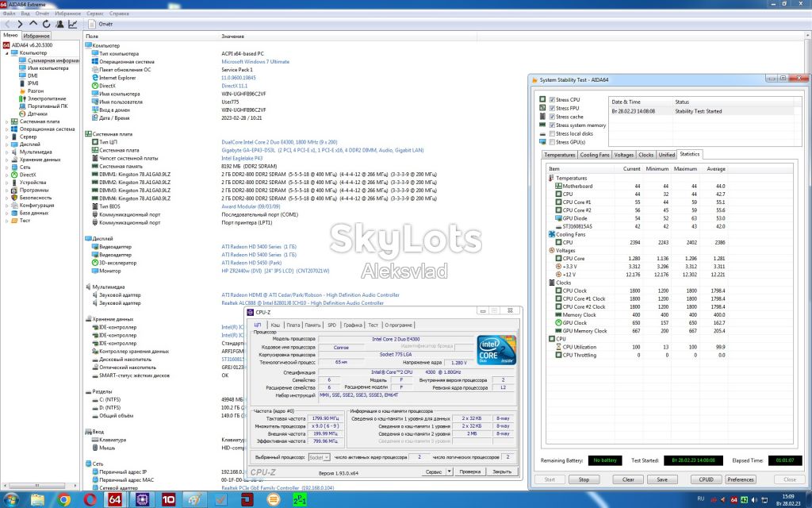Expand the Операционная система tree node
This screenshot has width=812, height=508.
[x=7, y=129]
